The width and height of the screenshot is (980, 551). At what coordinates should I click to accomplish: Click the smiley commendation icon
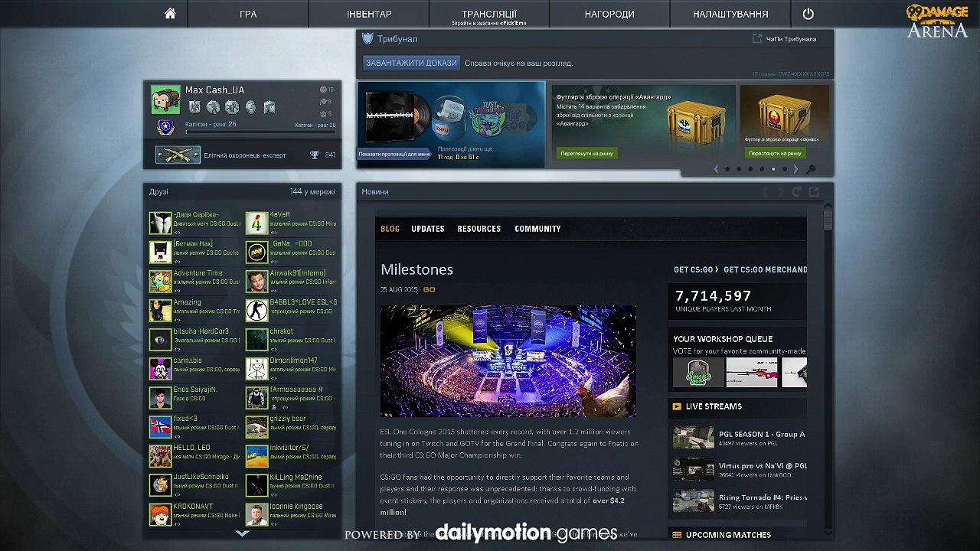coord(322,90)
